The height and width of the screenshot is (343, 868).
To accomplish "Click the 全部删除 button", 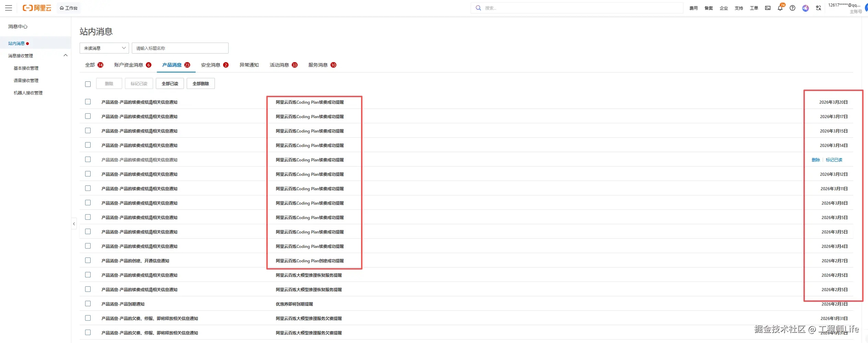I will 201,83.
